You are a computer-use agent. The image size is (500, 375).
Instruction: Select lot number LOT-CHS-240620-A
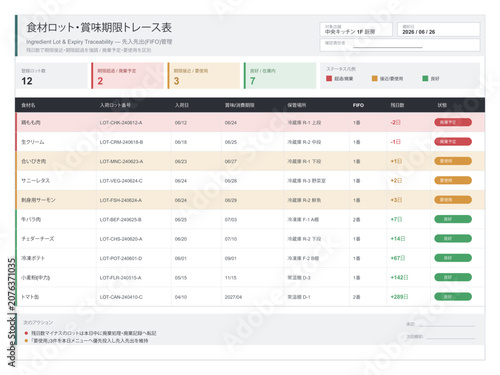pos(121,239)
